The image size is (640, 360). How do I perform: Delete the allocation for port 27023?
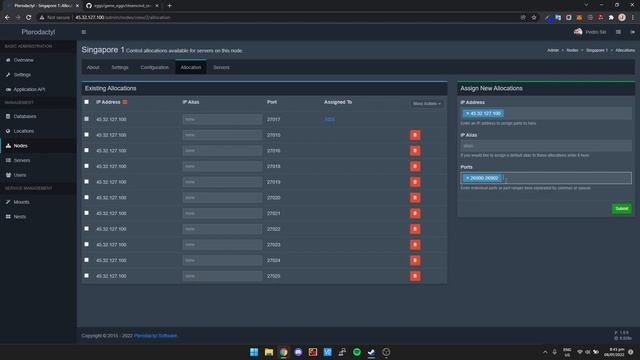[415, 244]
